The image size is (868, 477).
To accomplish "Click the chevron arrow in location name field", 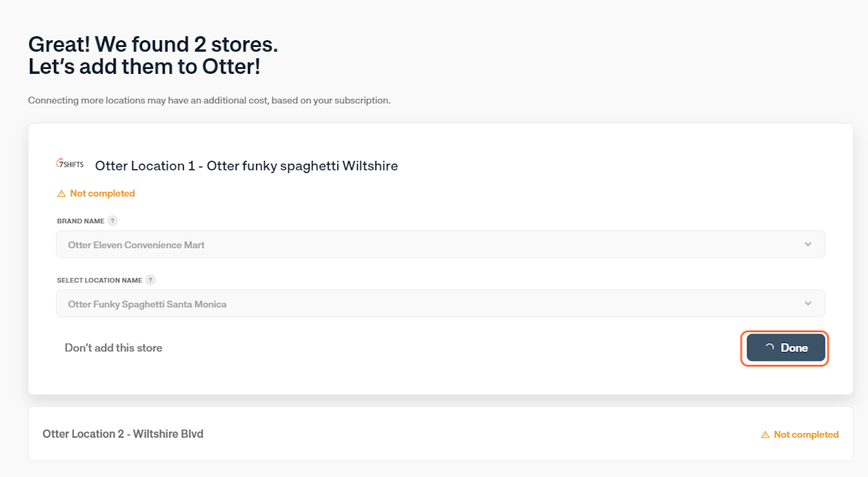I will tap(808, 303).
